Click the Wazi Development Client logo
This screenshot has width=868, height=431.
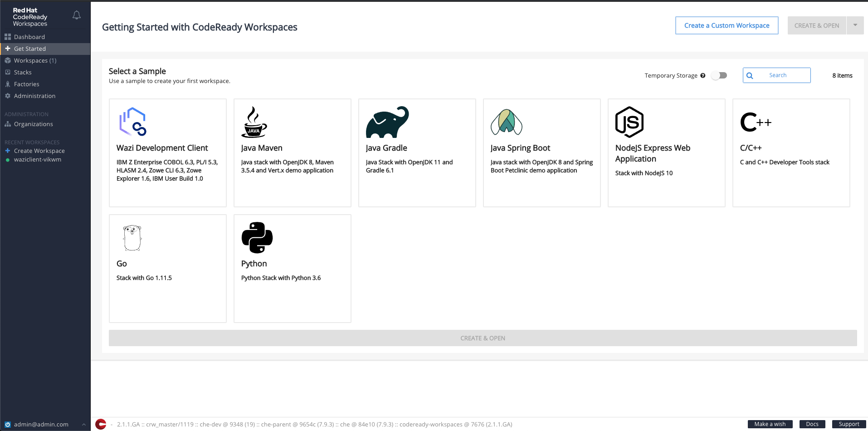[x=132, y=122]
